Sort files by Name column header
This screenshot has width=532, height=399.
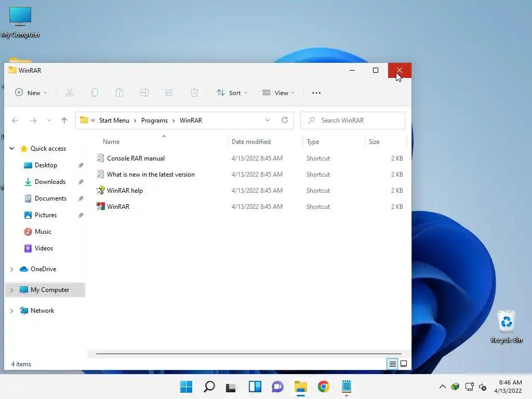point(111,142)
